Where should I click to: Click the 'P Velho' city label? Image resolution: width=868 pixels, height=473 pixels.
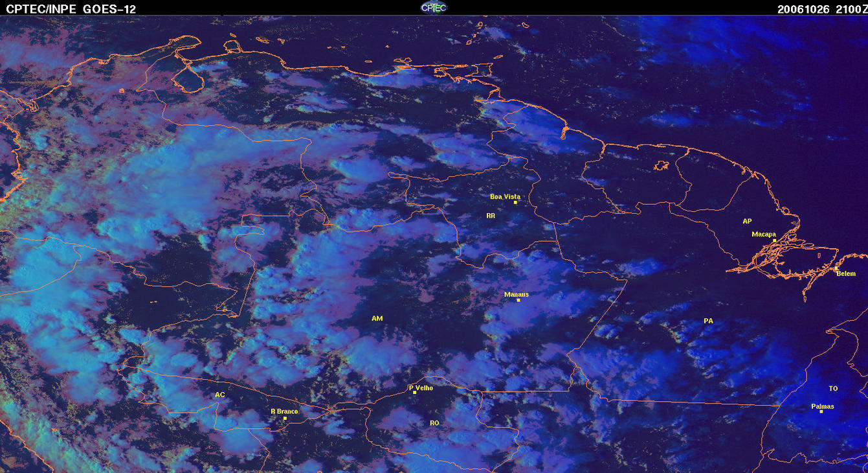pyautogui.click(x=421, y=387)
